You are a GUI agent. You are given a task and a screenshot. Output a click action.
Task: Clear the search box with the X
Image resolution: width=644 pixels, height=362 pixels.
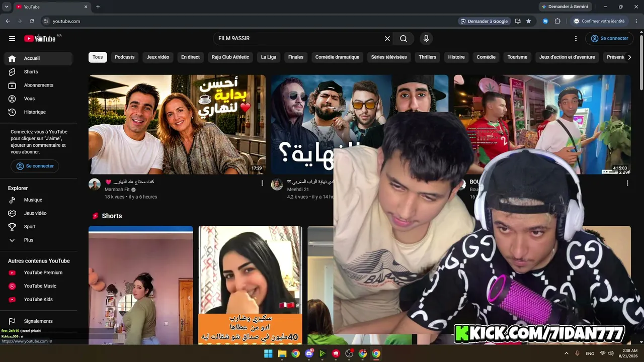tap(387, 38)
